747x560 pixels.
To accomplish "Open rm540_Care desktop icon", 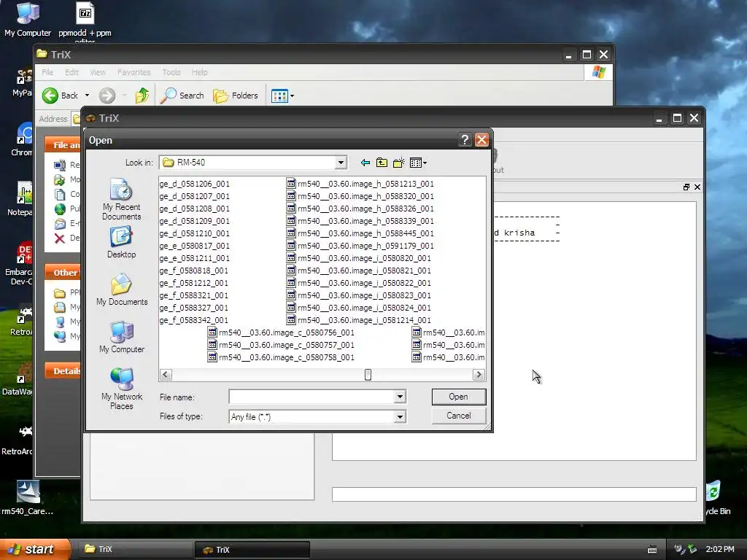I will coord(28,497).
